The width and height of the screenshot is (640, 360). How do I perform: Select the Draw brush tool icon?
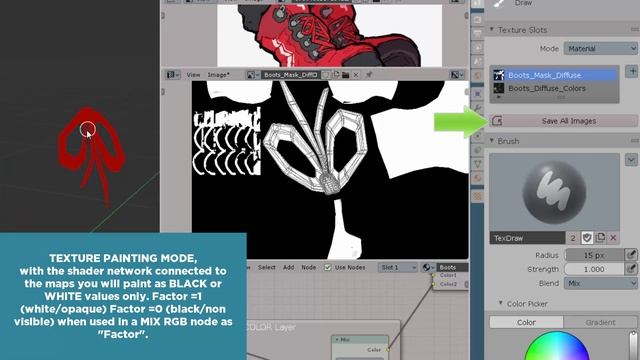pos(498,4)
